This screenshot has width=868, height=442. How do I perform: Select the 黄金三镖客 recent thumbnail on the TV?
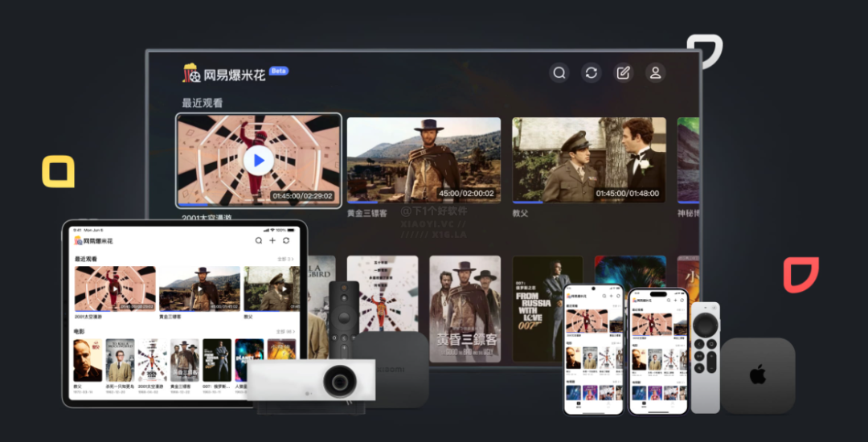click(424, 160)
